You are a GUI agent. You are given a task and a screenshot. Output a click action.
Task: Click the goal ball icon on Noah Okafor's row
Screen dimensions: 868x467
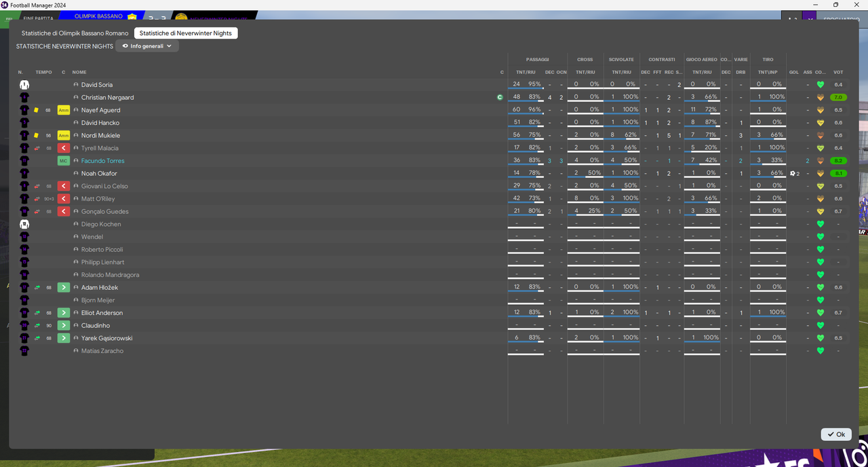pyautogui.click(x=792, y=174)
